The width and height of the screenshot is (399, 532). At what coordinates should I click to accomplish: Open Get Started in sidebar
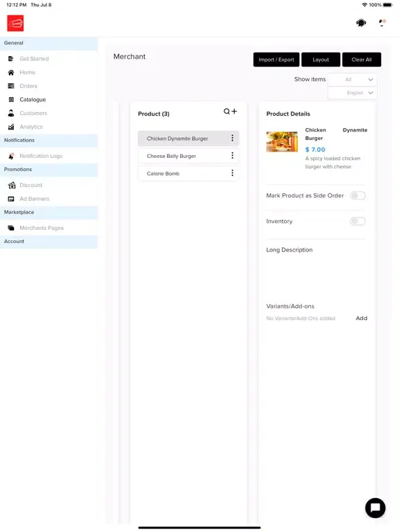(x=34, y=59)
